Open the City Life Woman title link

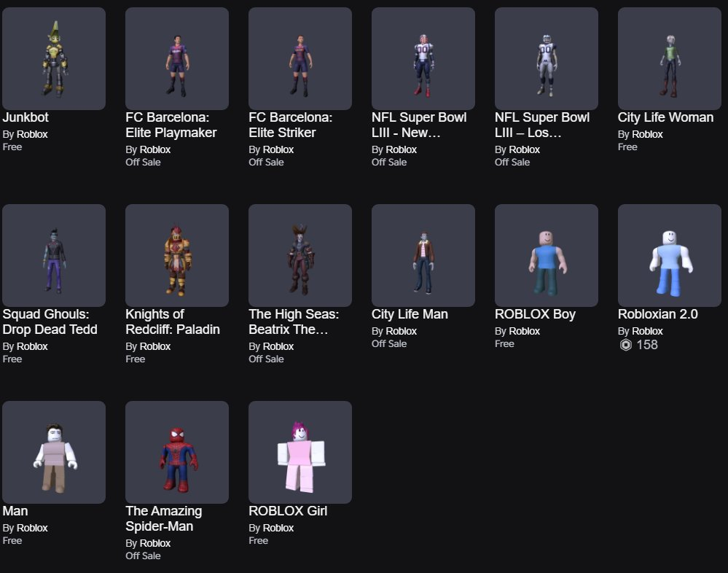(665, 117)
